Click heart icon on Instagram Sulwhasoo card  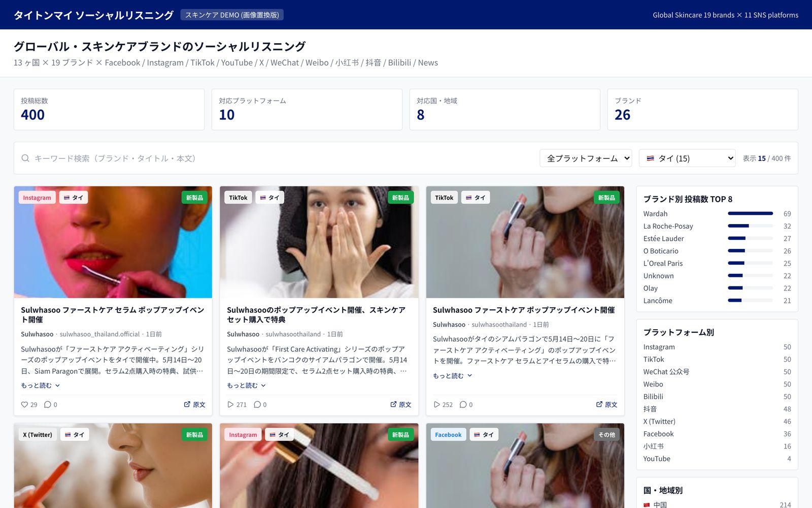(24, 405)
